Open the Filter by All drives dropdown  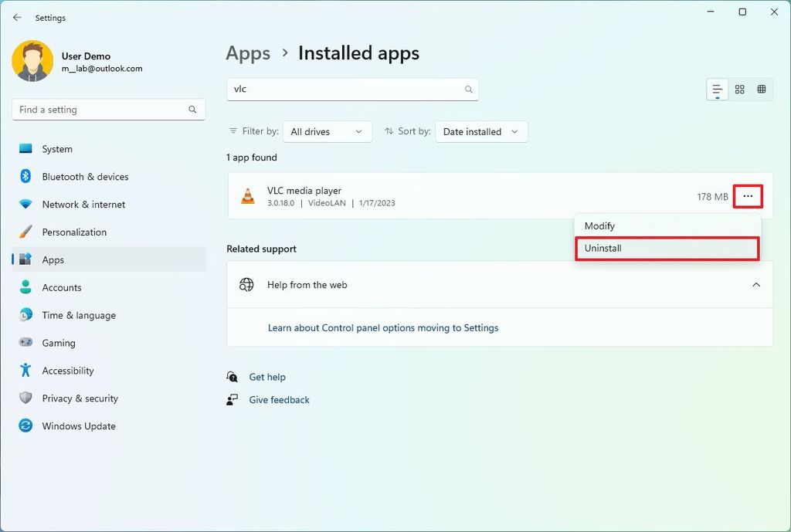click(x=327, y=132)
